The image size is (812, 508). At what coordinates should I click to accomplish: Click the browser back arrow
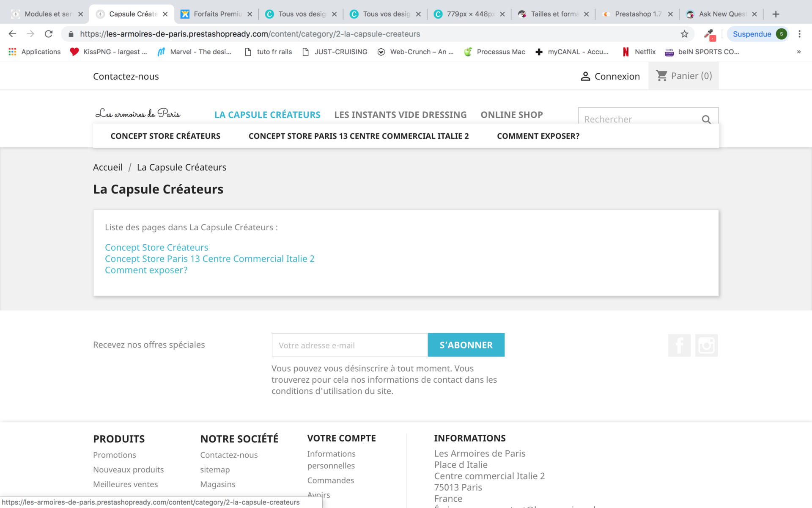12,34
